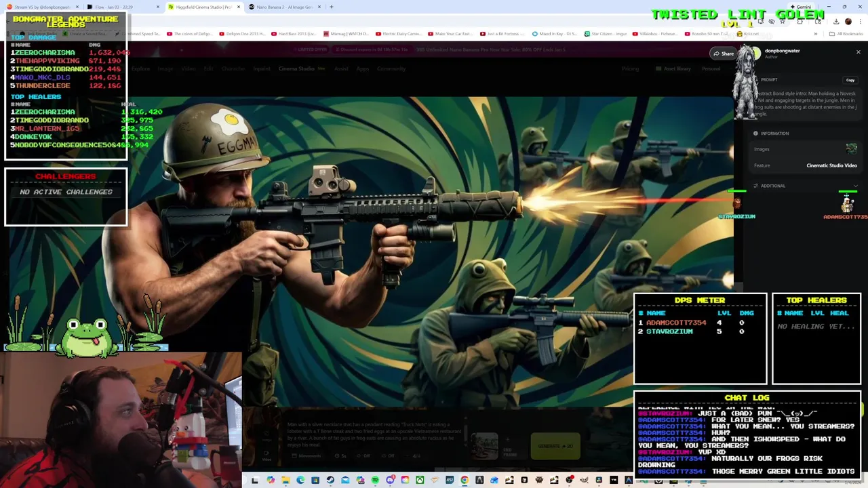Share the generated video
This screenshot has width=868, height=488.
(724, 54)
